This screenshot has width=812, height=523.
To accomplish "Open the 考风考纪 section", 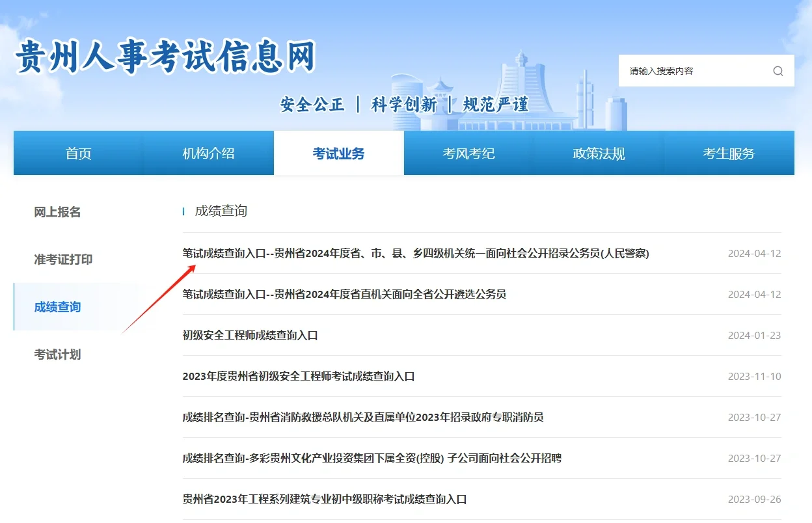I will (x=468, y=153).
